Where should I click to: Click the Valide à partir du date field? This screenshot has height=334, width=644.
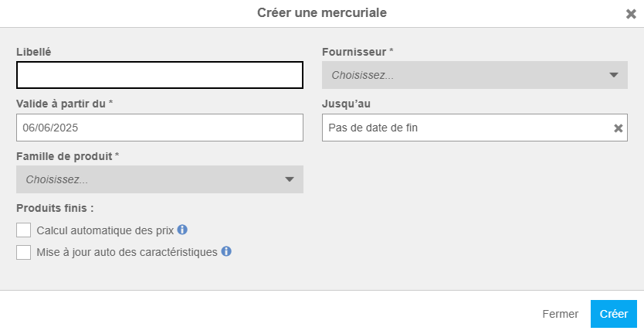[159, 128]
